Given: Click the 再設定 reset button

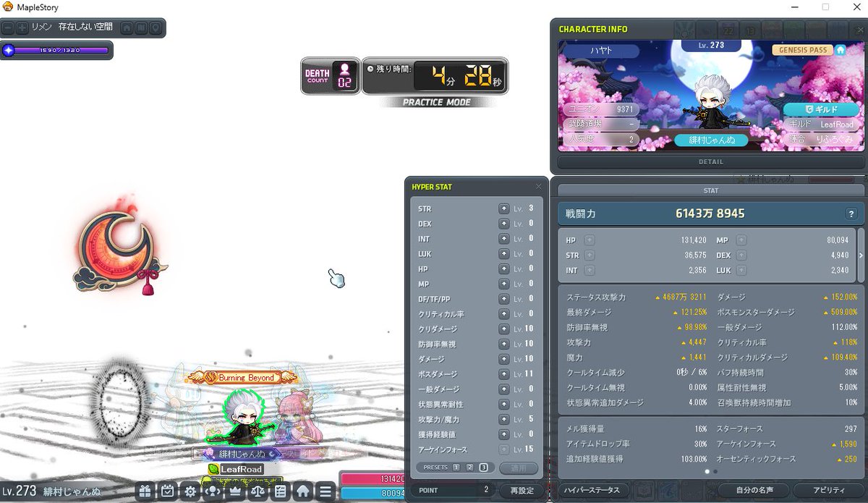Looking at the screenshot, I should click(x=522, y=490).
